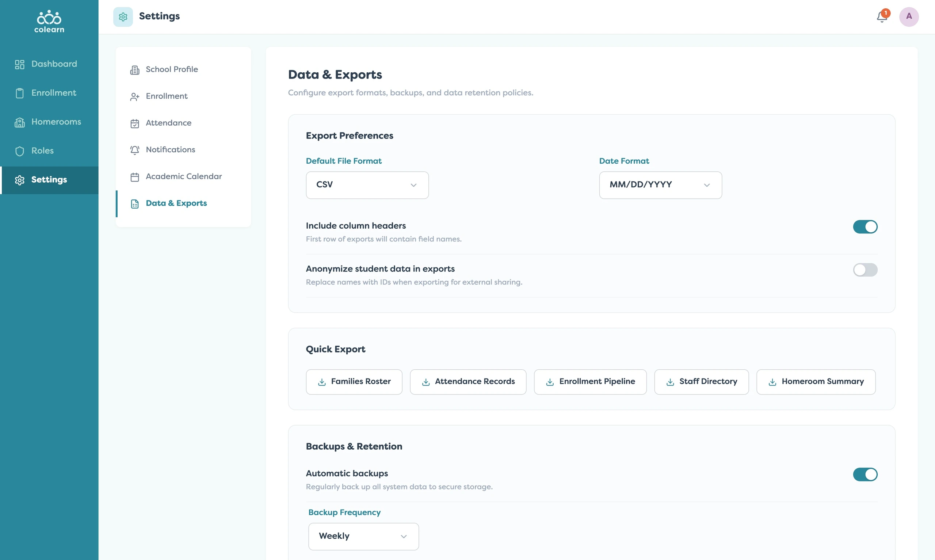
Task: Click the colearn logo
Action: (x=49, y=22)
